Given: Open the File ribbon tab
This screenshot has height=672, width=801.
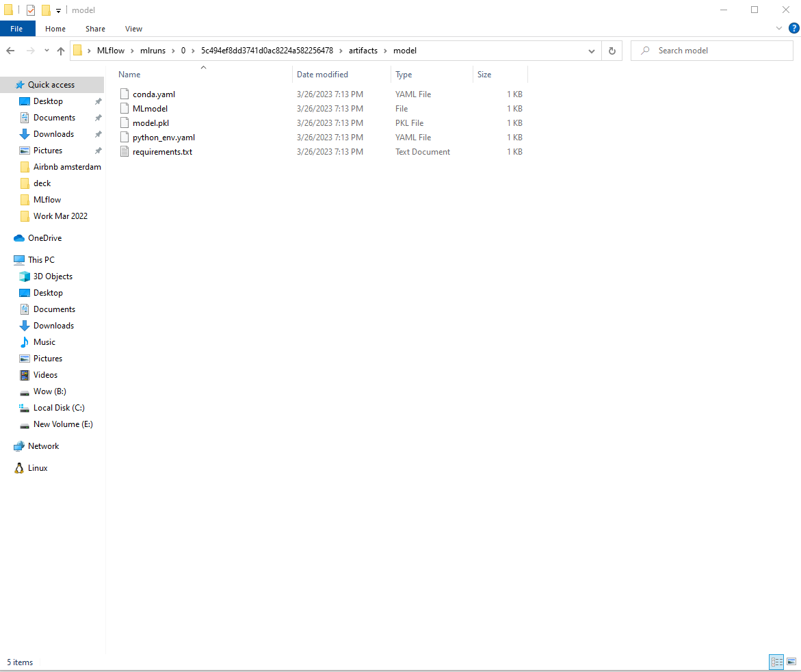Looking at the screenshot, I should pyautogui.click(x=17, y=29).
